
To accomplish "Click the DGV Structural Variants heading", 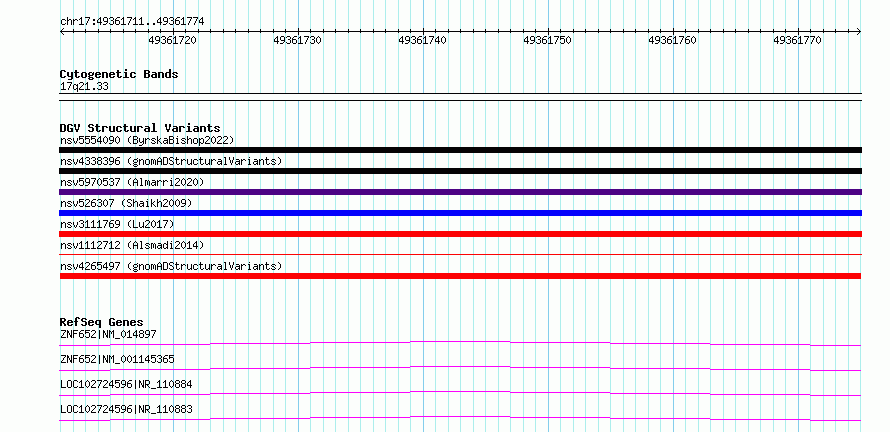I will 140,128.
